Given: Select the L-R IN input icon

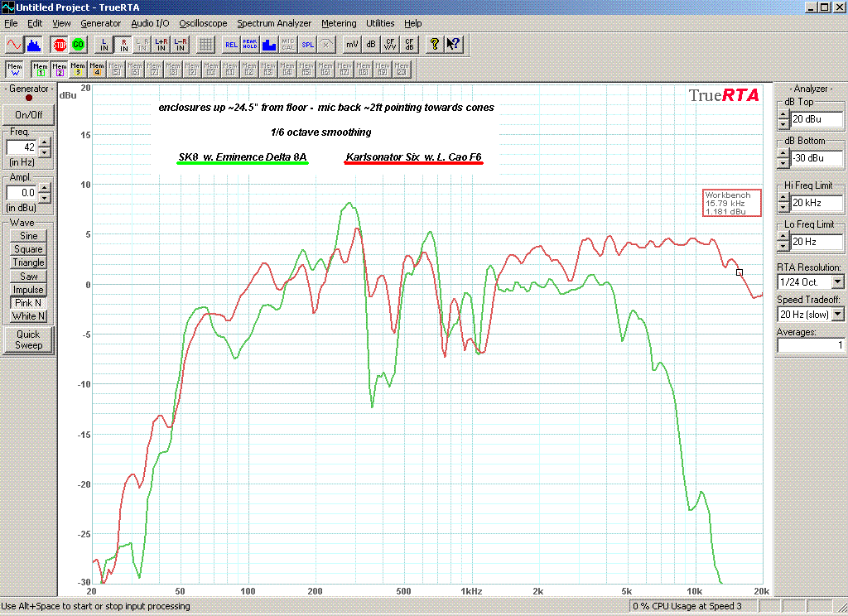Looking at the screenshot, I should click(x=180, y=45).
